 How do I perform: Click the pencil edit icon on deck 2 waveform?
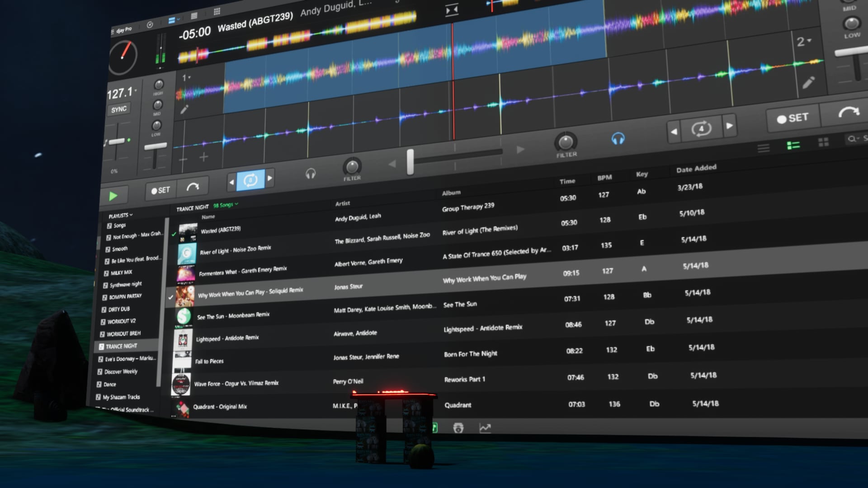808,83
